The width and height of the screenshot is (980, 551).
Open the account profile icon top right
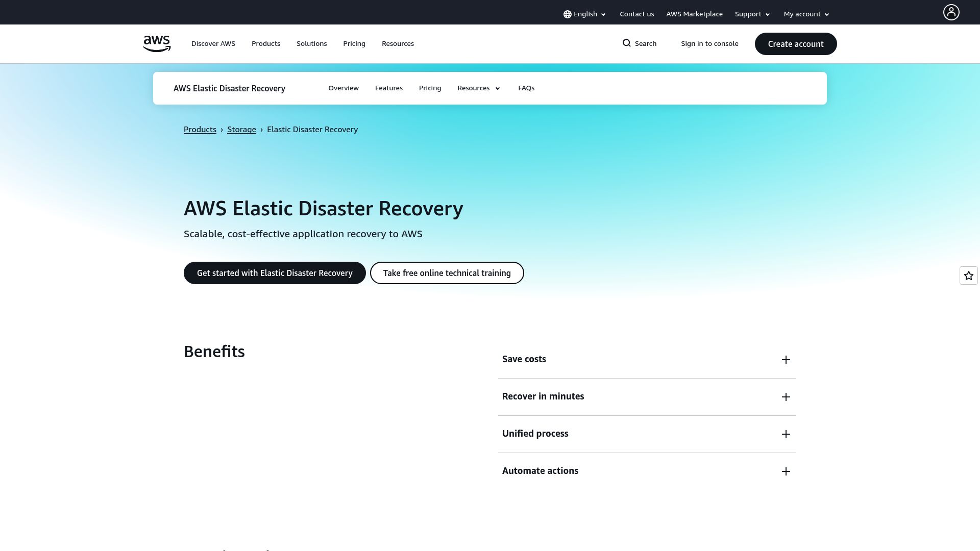click(x=950, y=12)
